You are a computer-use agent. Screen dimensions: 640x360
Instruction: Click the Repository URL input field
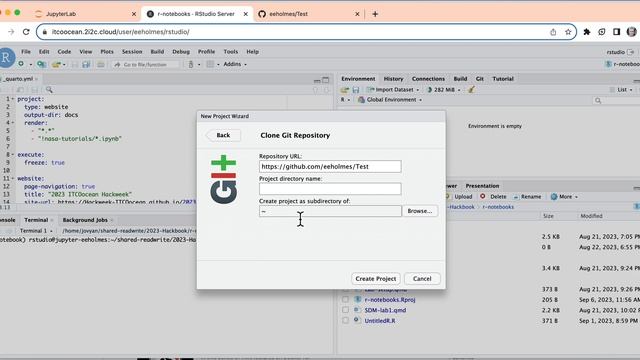tap(330, 167)
